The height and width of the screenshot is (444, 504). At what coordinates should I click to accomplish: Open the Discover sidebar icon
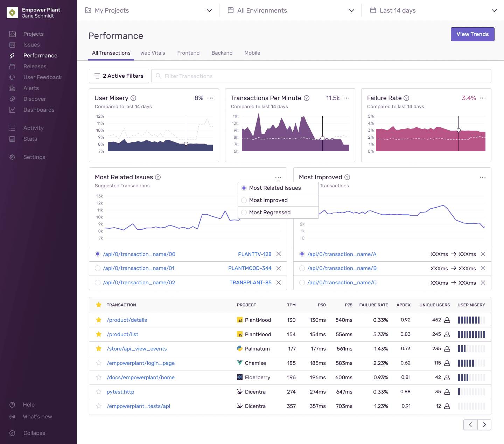point(12,99)
